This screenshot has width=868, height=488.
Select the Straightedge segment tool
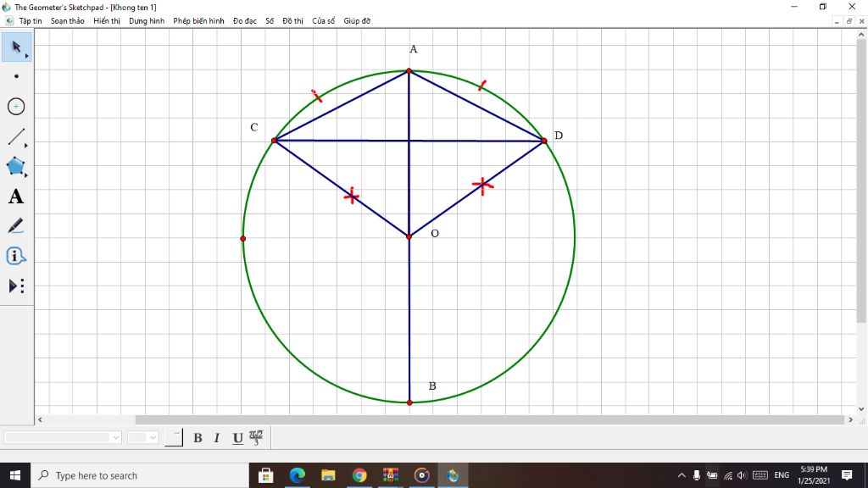click(16, 136)
